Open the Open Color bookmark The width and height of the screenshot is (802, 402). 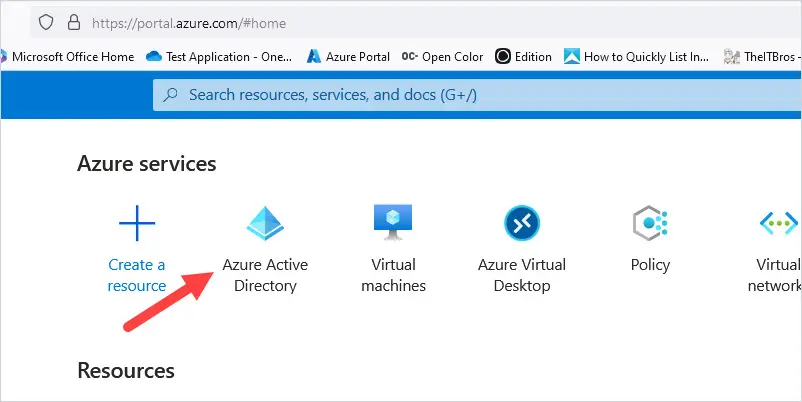point(442,57)
